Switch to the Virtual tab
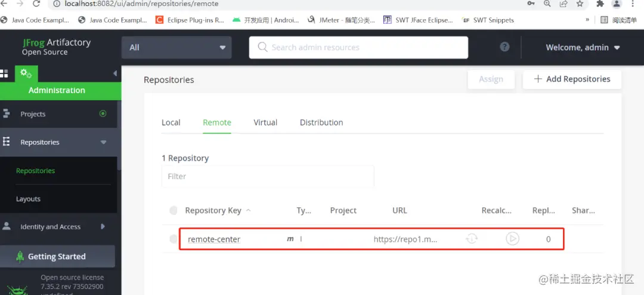 (265, 122)
